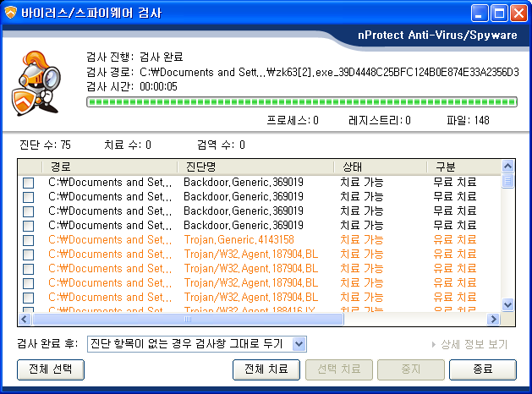
Task: Click the 치료 수: 0 count
Action: point(128,145)
